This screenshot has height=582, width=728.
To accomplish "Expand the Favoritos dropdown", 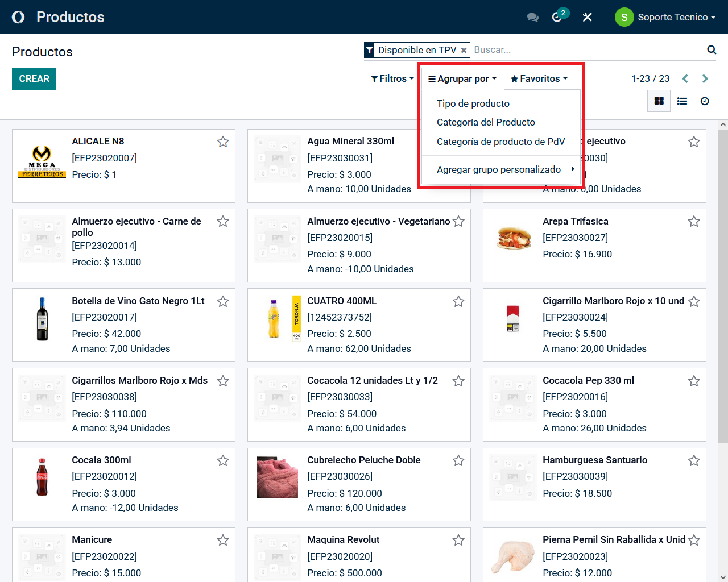I will [539, 78].
